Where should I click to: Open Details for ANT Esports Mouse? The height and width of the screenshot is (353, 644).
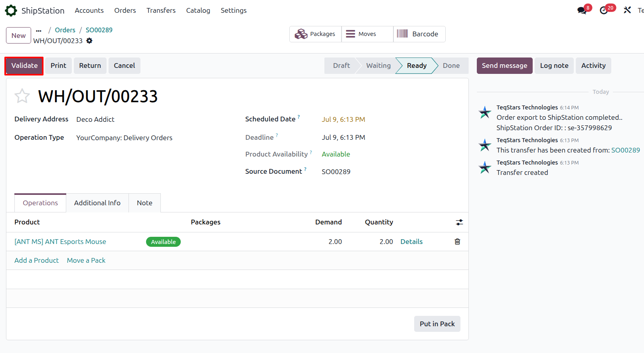pos(411,242)
